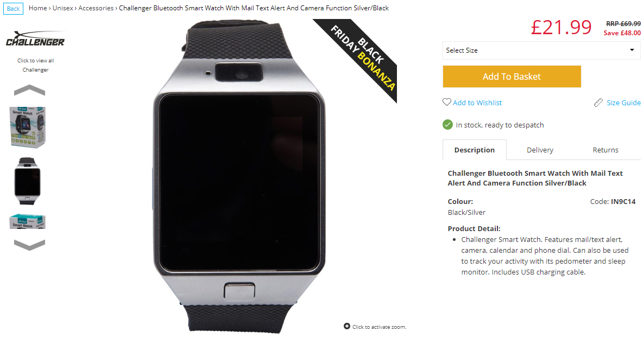
Task: Open the Size Guide link
Action: [623, 103]
